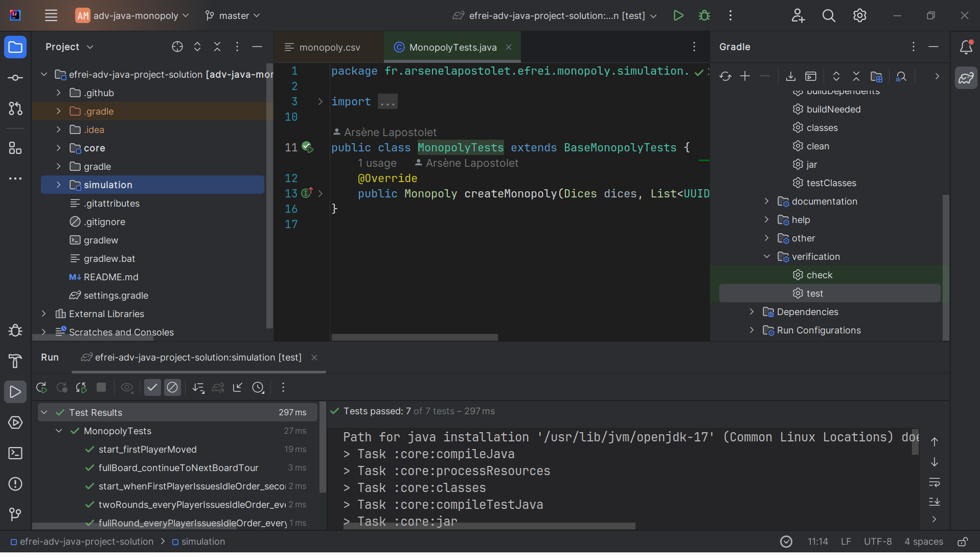The width and height of the screenshot is (980, 558).
Task: Open adv-java-monopoly project dropdown
Action: (132, 16)
